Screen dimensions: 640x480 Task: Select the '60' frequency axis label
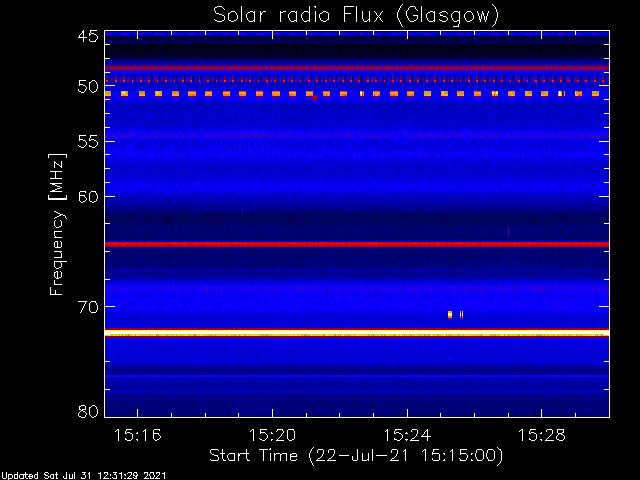pos(88,197)
